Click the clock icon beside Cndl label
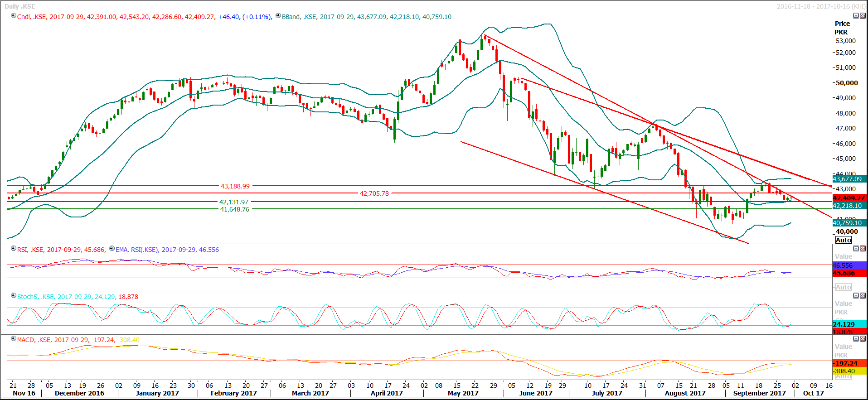Viewport: 868px width, 400px height. tap(14, 16)
